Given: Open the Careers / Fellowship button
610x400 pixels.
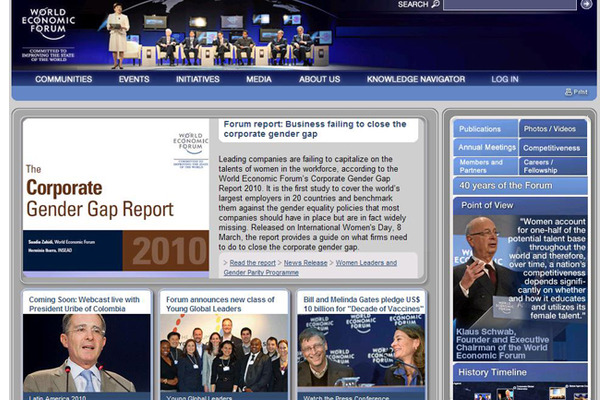Looking at the screenshot, I should pos(553,166).
